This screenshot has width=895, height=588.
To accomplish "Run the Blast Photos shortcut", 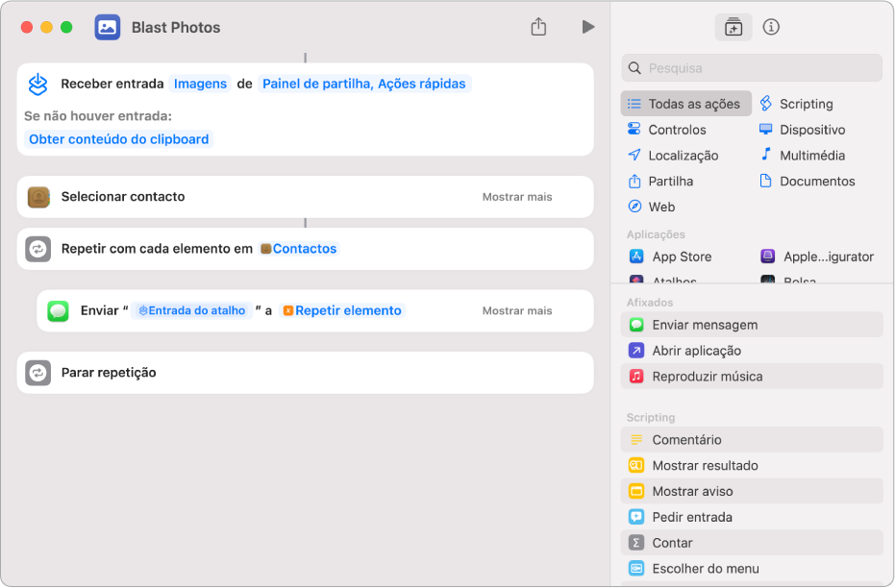I will point(588,27).
